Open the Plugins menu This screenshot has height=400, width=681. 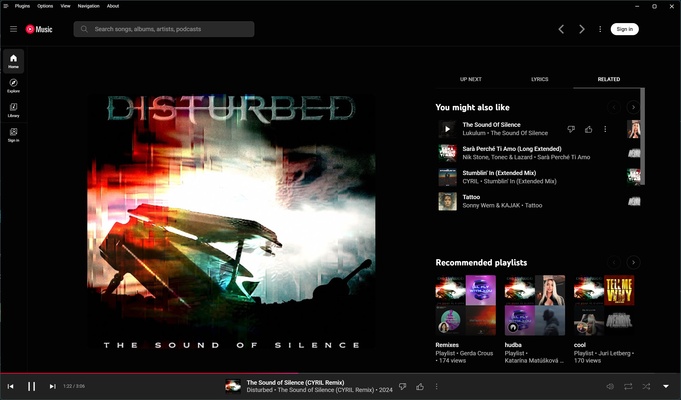coord(22,6)
